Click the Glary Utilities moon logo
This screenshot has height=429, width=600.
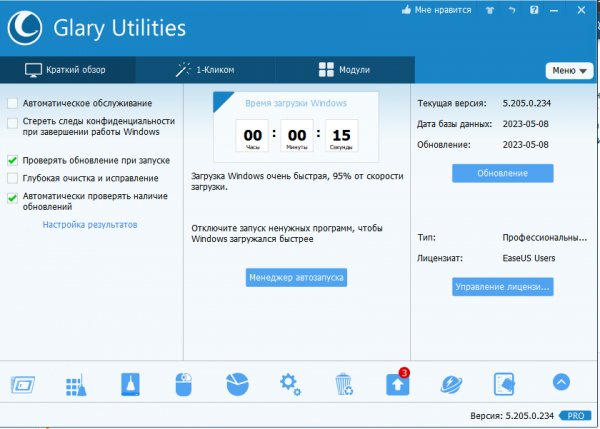click(25, 28)
